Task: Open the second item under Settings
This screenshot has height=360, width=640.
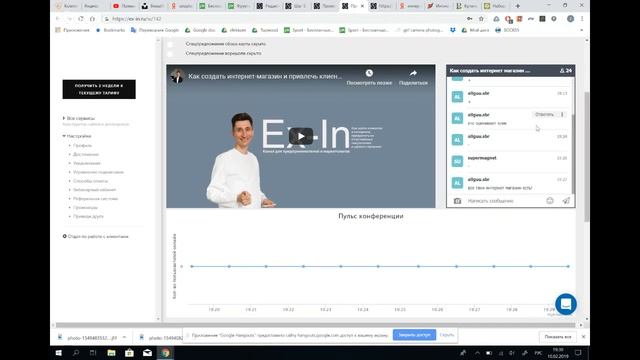Action: point(86,154)
